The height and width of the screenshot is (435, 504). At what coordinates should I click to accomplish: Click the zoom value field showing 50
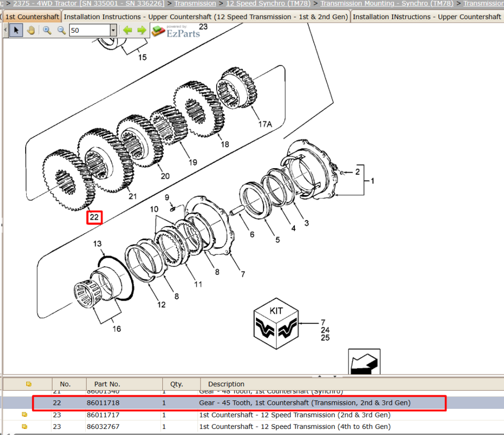90,31
